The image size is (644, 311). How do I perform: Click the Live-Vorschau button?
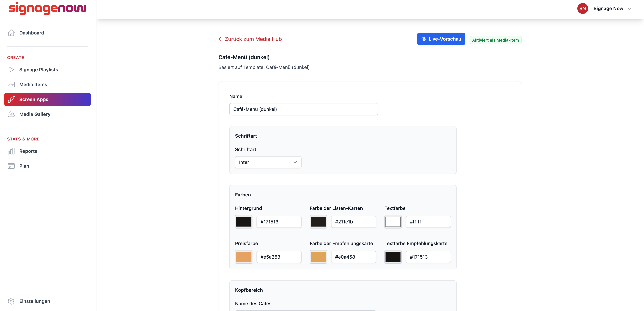click(441, 39)
